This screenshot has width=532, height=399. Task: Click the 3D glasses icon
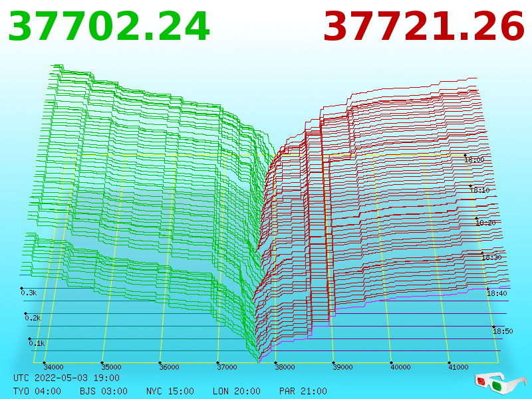pyautogui.click(x=501, y=383)
